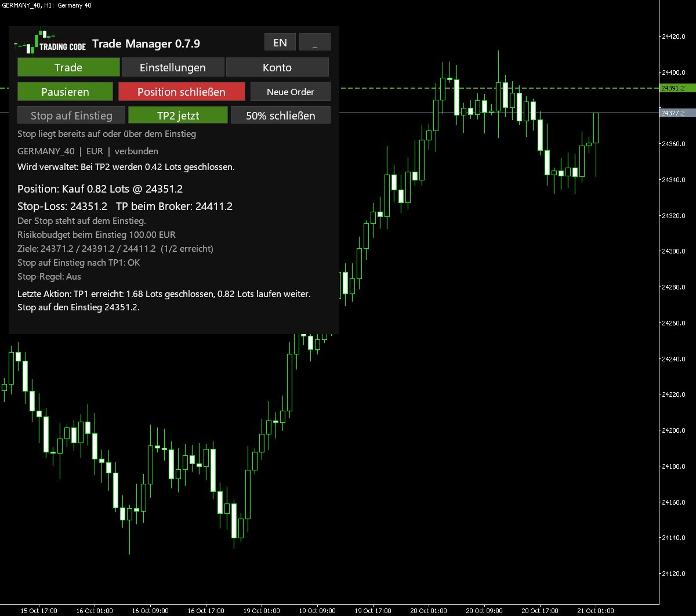The image size is (696, 616).
Task: Click the 24420.0 price scale label
Action: point(673,37)
